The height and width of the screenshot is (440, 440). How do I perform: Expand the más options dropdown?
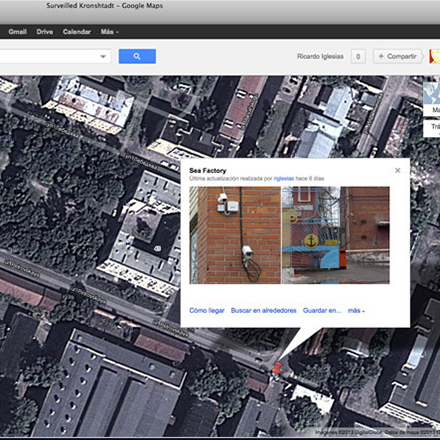tap(356, 310)
